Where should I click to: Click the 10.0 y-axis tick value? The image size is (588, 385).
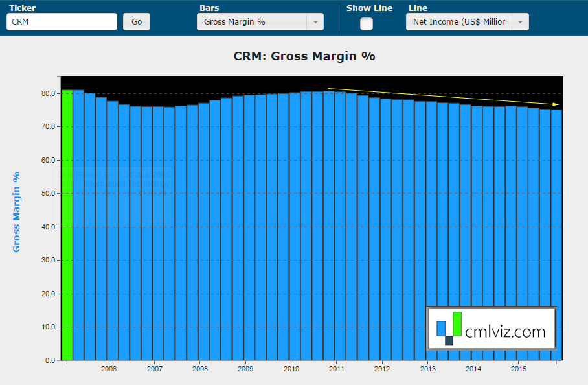[49, 327]
